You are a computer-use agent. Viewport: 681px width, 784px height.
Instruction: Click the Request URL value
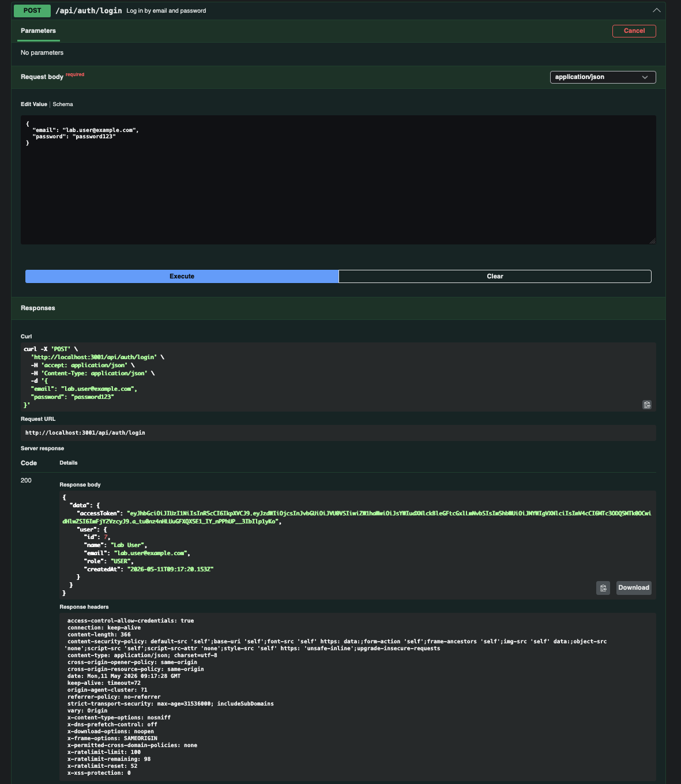[x=85, y=432]
